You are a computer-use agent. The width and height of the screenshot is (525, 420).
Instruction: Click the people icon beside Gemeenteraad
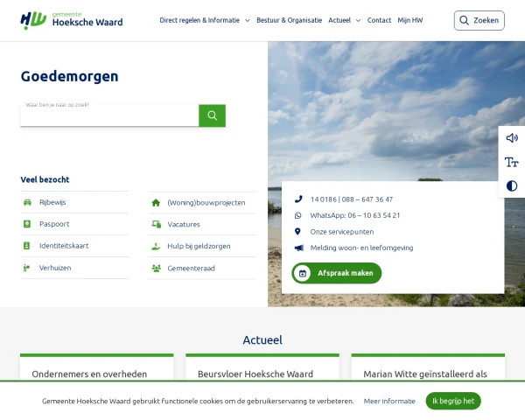[x=157, y=269]
